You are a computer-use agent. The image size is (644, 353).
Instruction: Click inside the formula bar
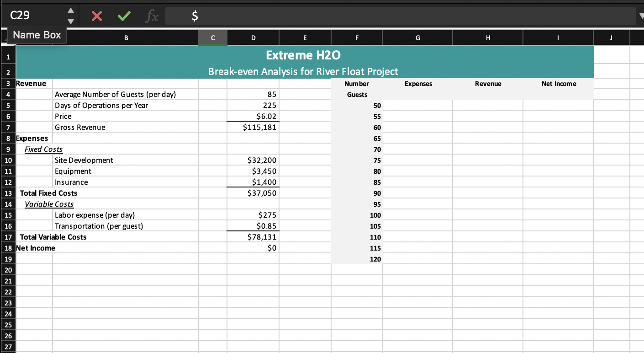tap(320, 16)
